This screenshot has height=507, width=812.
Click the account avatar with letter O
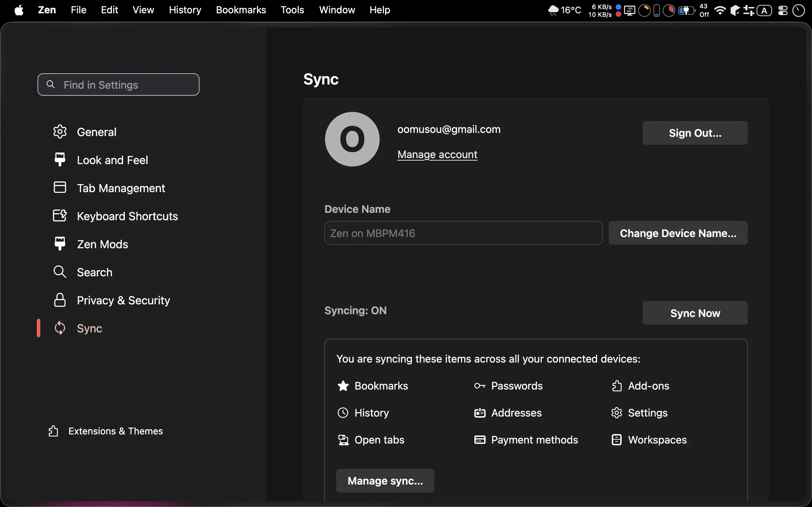[x=352, y=139]
